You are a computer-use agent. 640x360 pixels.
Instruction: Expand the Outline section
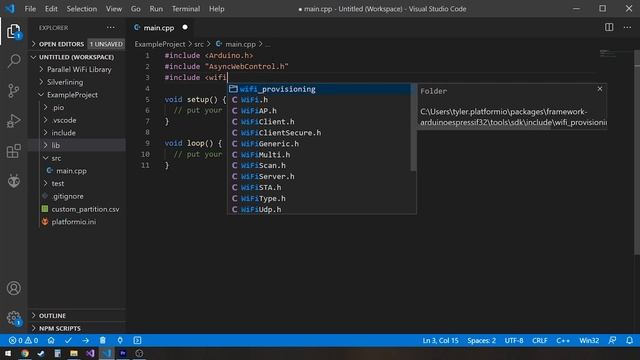[x=77, y=316]
